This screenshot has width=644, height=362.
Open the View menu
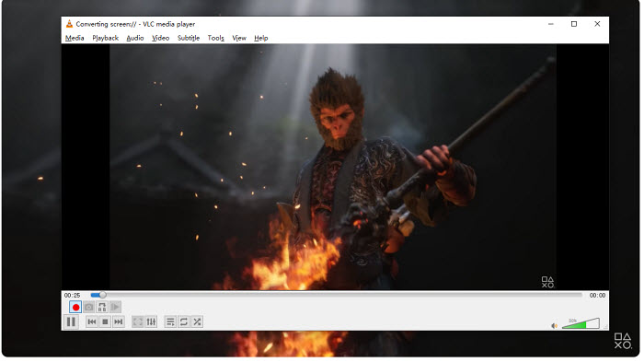[239, 38]
